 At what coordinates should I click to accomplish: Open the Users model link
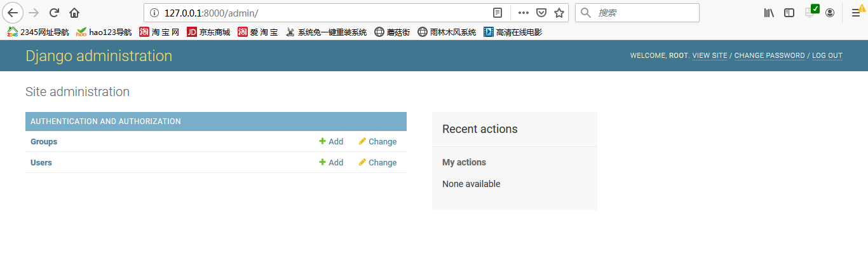[41, 163]
